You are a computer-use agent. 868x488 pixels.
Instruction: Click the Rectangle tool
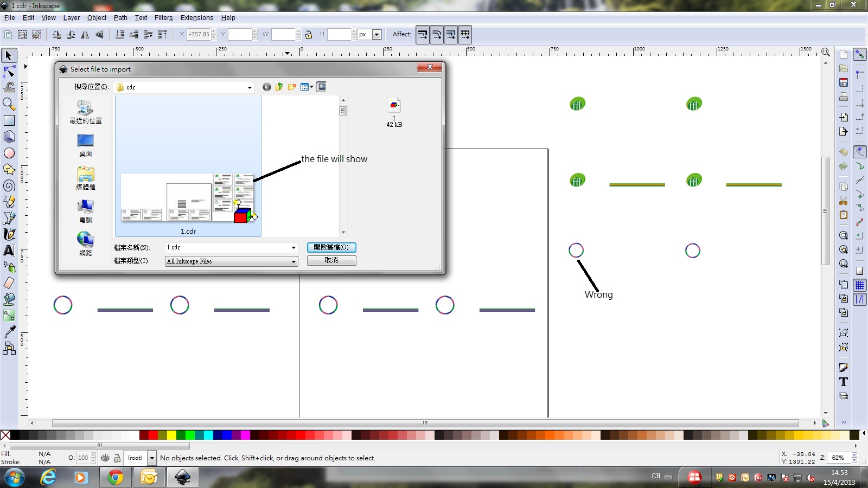(x=9, y=120)
